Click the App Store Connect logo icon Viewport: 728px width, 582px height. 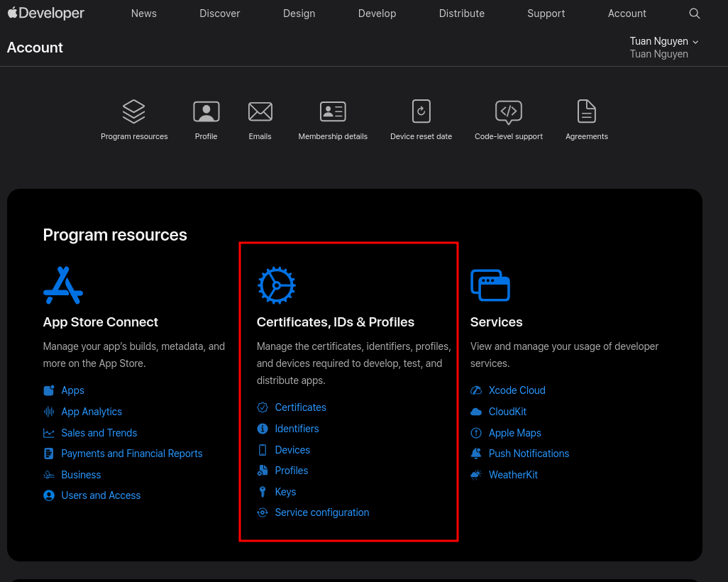click(63, 285)
